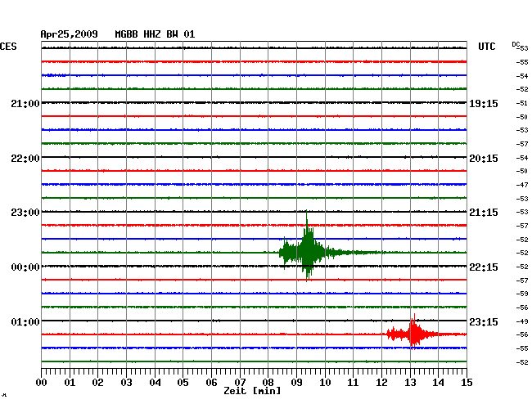Click the 03 minute axis label

[x=126, y=382]
